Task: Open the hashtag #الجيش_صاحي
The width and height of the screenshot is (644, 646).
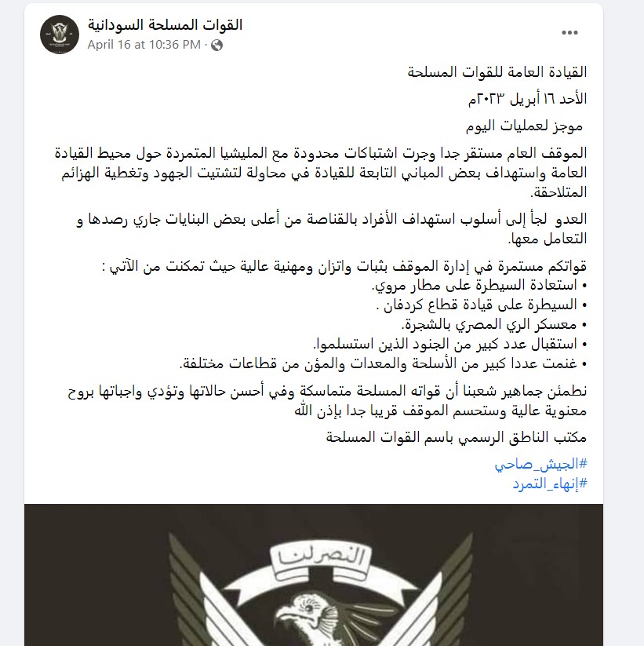Action: click(x=530, y=465)
